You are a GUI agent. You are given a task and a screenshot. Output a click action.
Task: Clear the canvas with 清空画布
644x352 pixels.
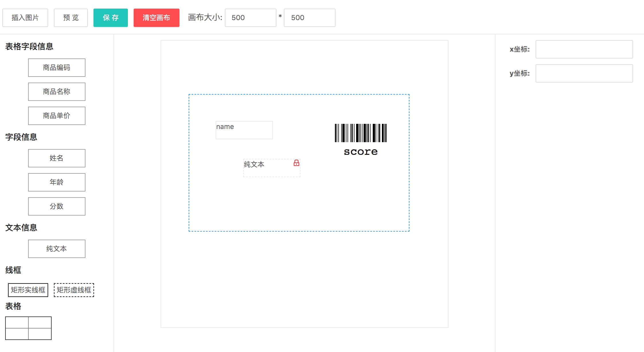(x=156, y=18)
